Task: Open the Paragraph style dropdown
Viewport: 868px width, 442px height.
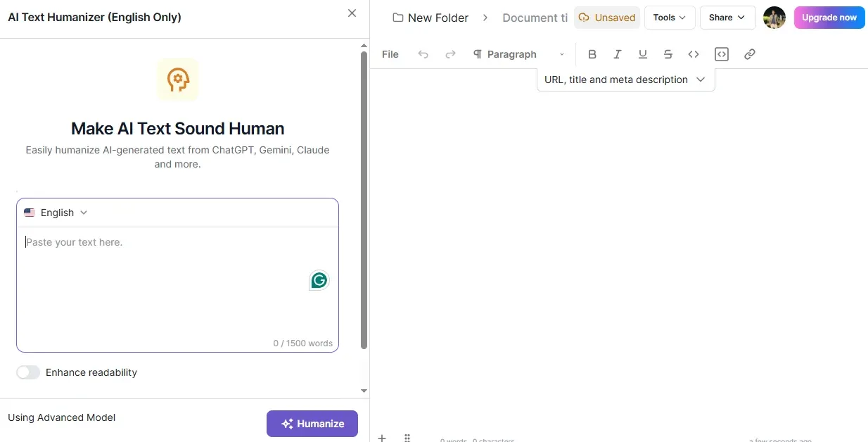Action: 519,54
